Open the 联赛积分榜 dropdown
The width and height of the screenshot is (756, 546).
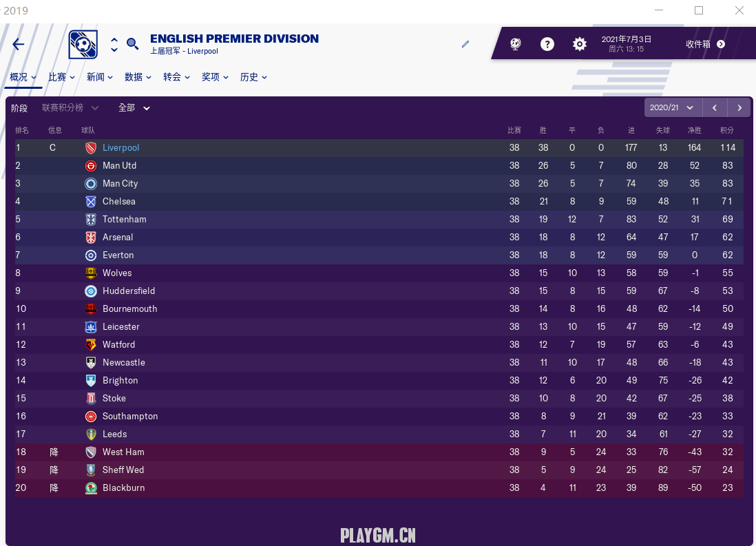pos(70,107)
